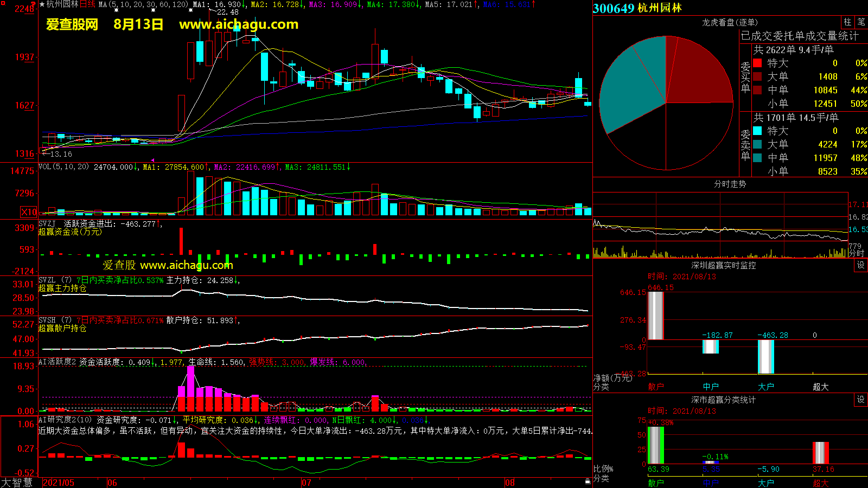Image resolution: width=868 pixels, height=488 pixels.
Task: Open settings 设 for 深圳超赢实时监控
Action: tap(860, 265)
